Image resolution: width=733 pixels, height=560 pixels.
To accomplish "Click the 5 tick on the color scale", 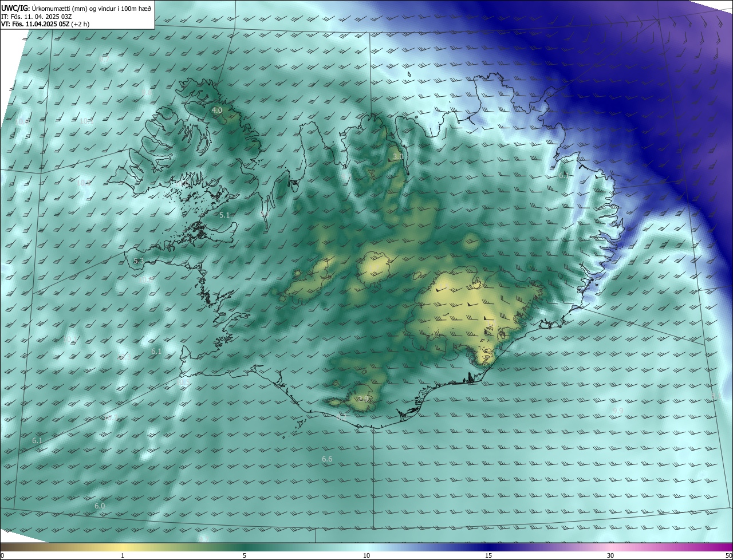I will [245, 555].
